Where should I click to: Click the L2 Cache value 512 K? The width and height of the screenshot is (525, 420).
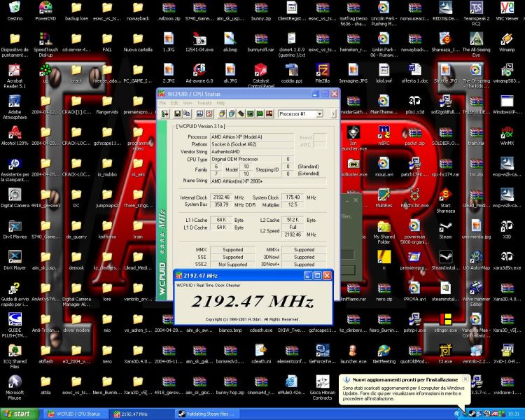pyautogui.click(x=293, y=220)
